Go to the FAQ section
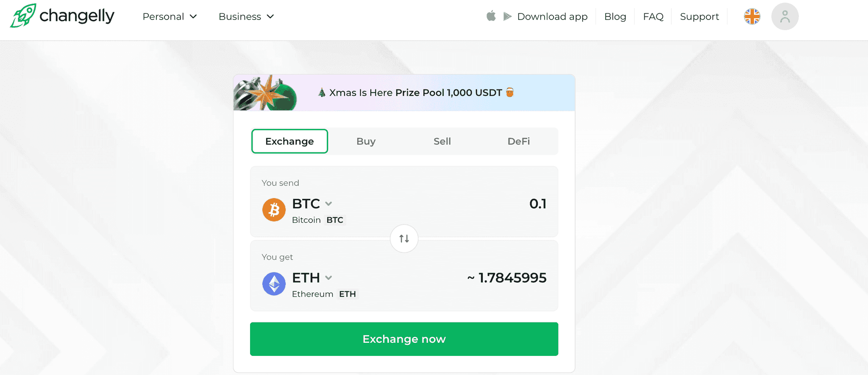The image size is (868, 375). pyautogui.click(x=653, y=16)
